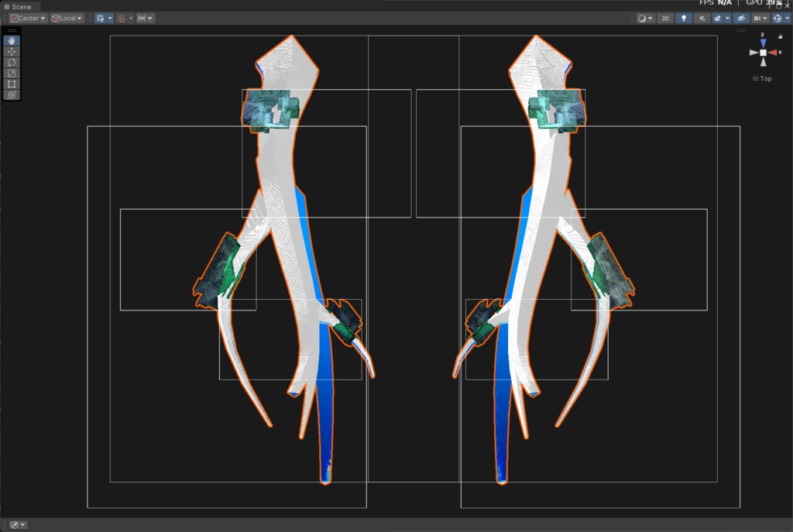
Task: Click the tools overlay drag handle
Action: (12, 31)
